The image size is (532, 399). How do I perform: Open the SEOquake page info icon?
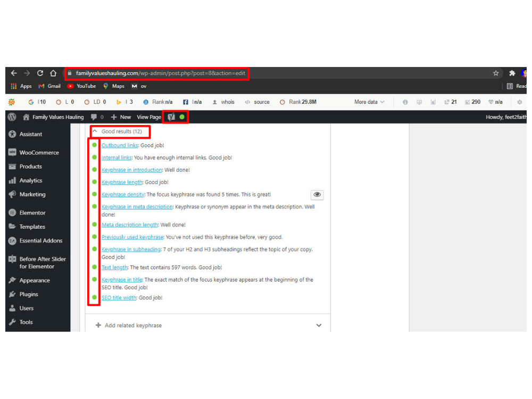(x=405, y=102)
